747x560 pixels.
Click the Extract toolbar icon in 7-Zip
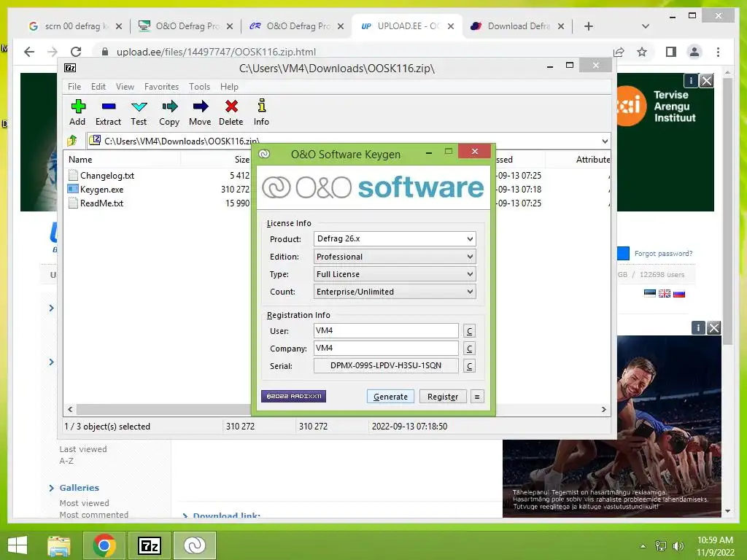(x=108, y=112)
